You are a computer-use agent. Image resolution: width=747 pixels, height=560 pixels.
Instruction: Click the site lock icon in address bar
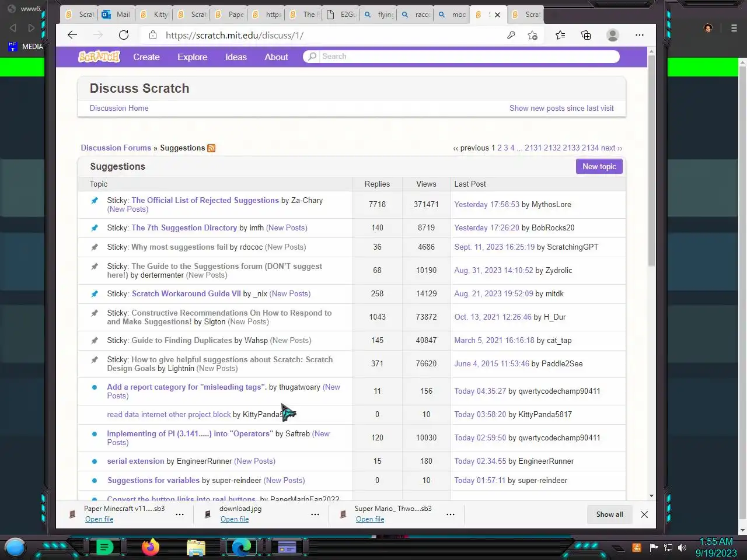(153, 35)
